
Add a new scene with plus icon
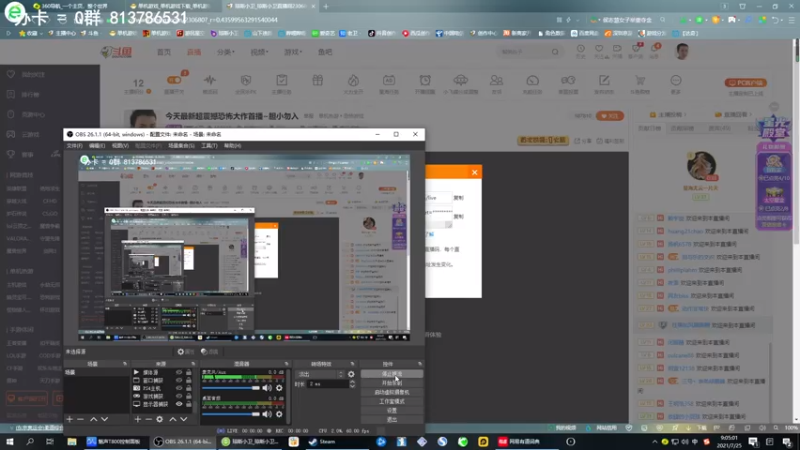click(69, 419)
